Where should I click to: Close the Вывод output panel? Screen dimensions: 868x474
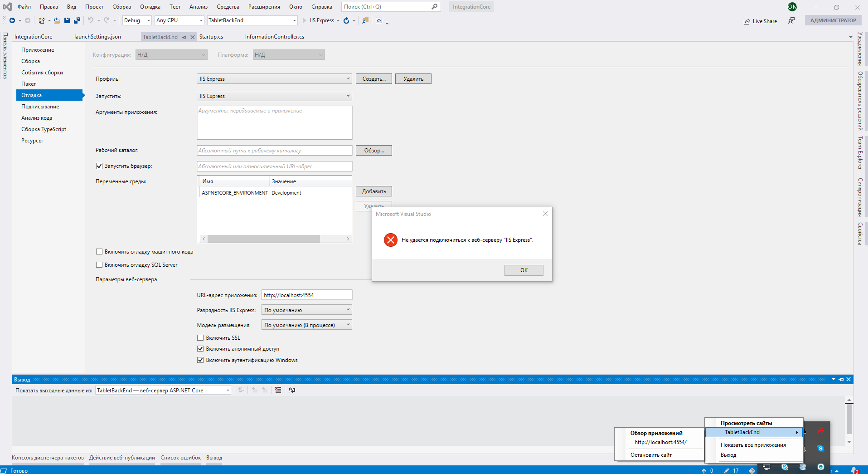(x=849, y=379)
